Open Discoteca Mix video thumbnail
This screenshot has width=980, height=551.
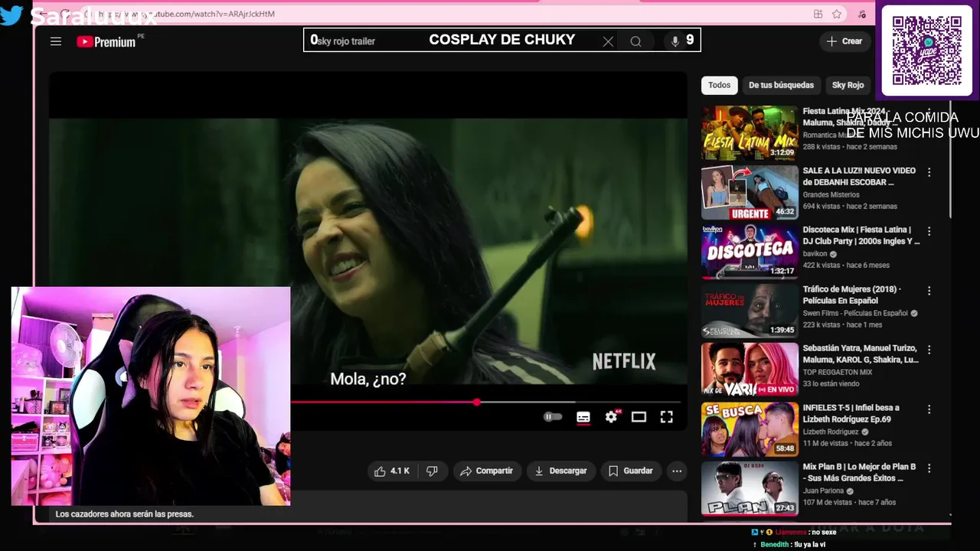750,251
